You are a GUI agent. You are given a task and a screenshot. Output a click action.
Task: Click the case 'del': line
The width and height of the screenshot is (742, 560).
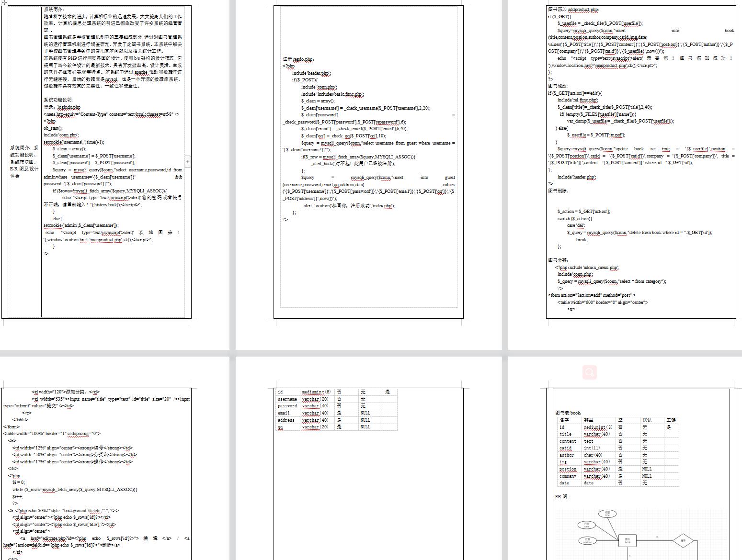click(576, 225)
